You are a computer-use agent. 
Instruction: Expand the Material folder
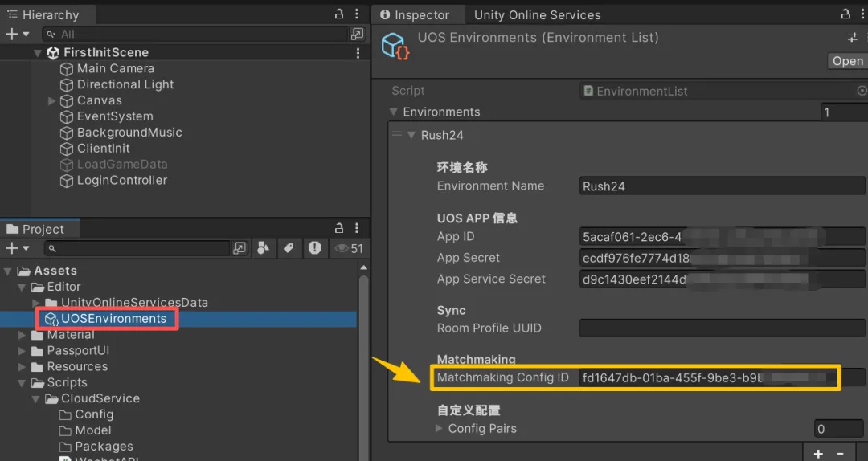click(22, 335)
